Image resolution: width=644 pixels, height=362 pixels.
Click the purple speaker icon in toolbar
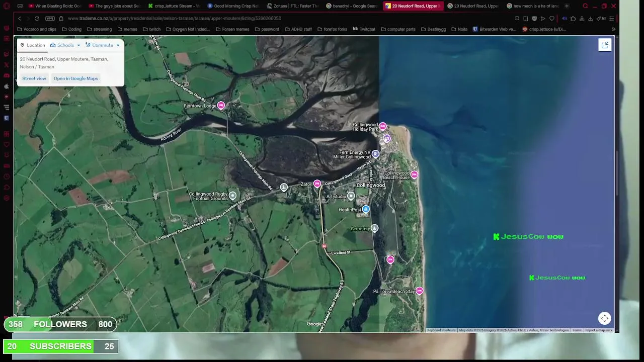(x=564, y=19)
